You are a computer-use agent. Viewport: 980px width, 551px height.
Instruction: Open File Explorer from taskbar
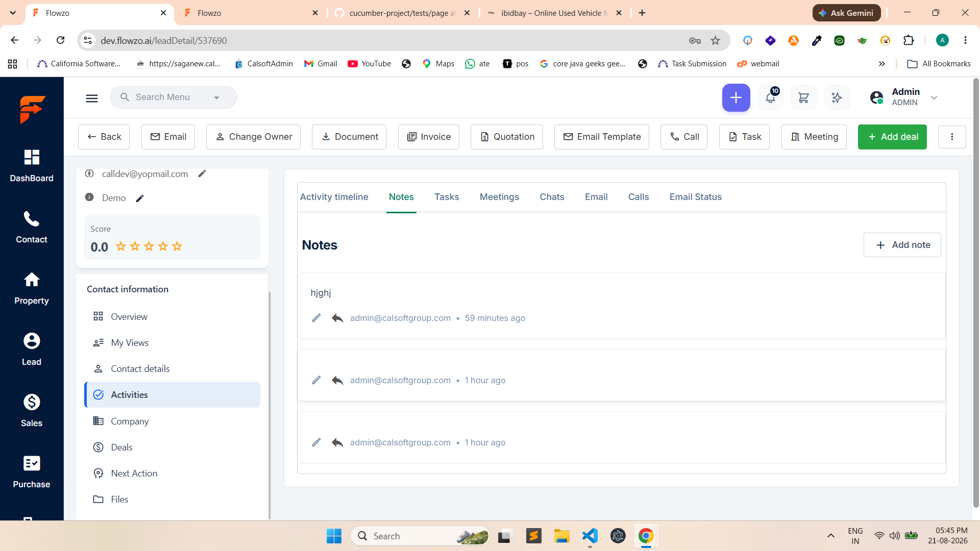pos(561,536)
